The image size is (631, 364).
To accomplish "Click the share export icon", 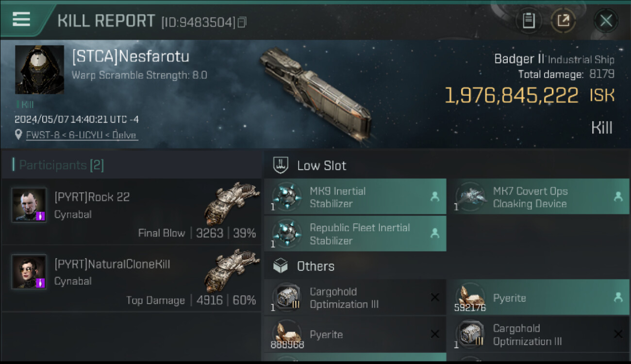I will [563, 20].
